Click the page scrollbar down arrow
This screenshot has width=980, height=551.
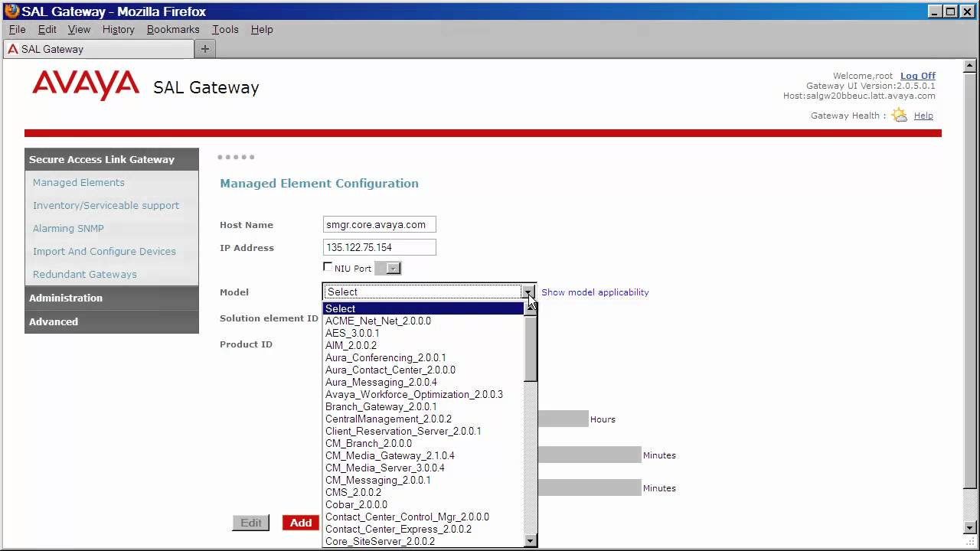(971, 527)
